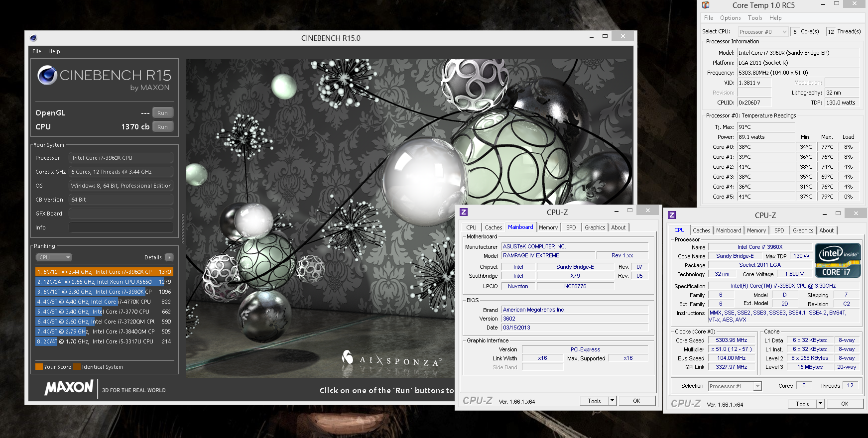This screenshot has width=868, height=438.
Task: Click the Cinebench window title icon
Action: click(x=33, y=38)
